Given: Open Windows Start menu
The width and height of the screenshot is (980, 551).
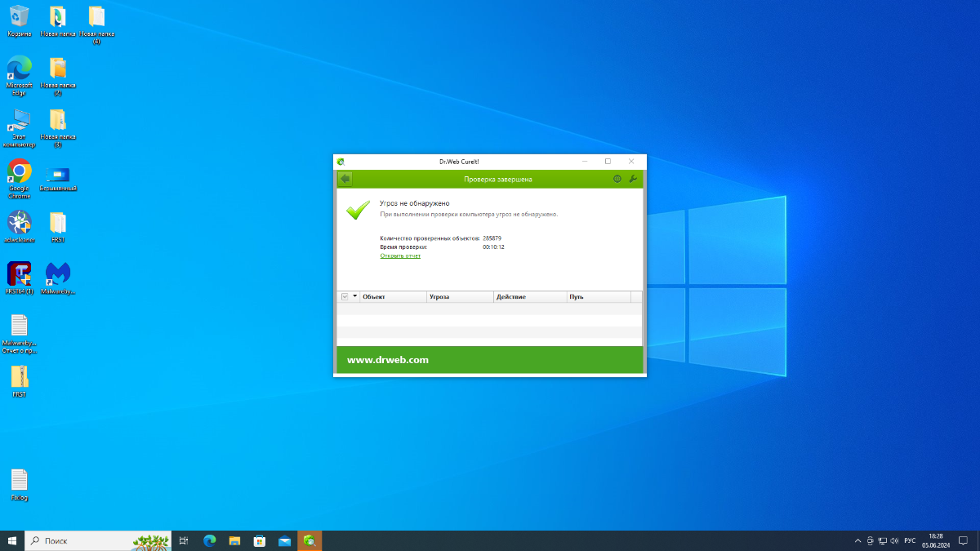Looking at the screenshot, I should coord(12,540).
